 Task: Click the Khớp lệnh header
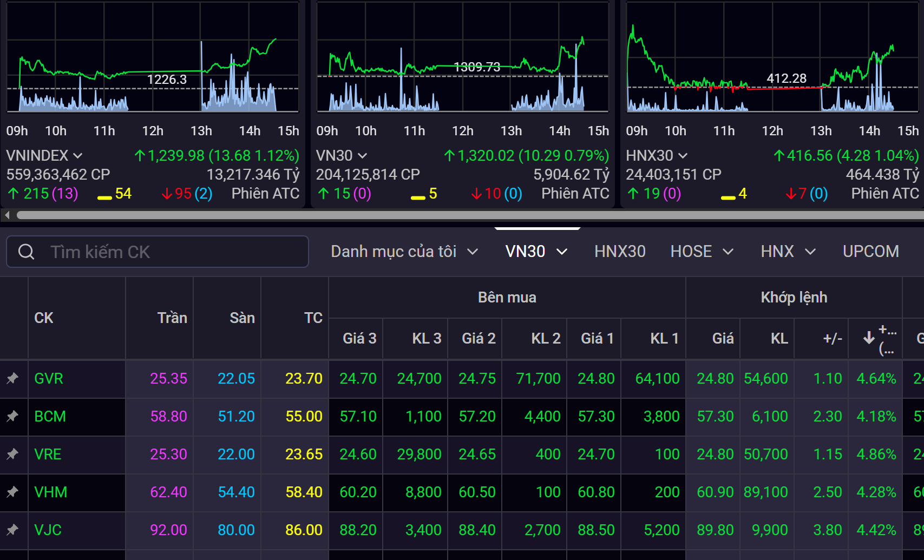[794, 297]
